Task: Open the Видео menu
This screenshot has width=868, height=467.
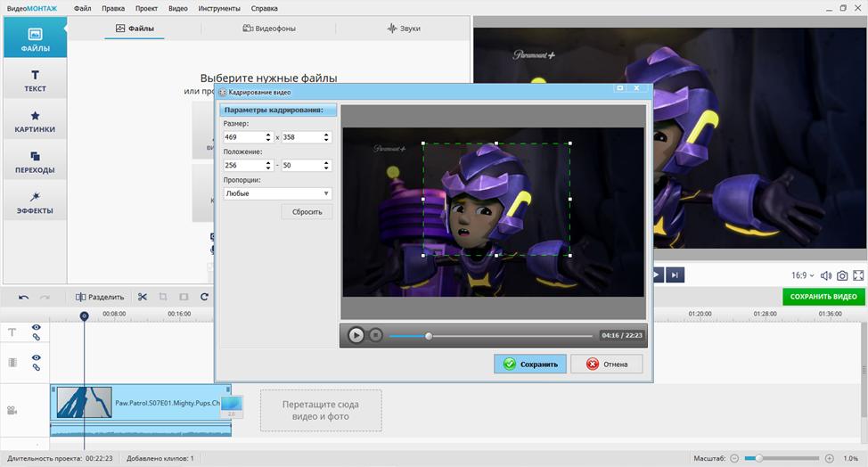Action: tap(177, 8)
